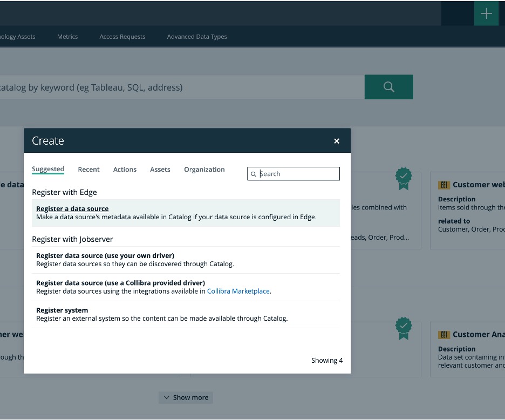This screenshot has height=420, width=505.
Task: Select the Suggested tab
Action: (48, 170)
